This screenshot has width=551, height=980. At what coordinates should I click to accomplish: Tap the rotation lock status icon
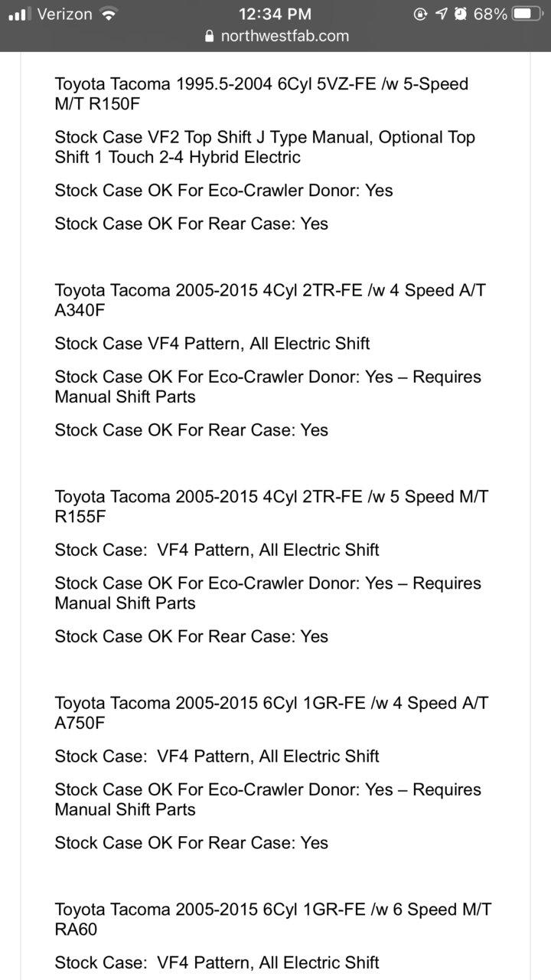(x=420, y=14)
